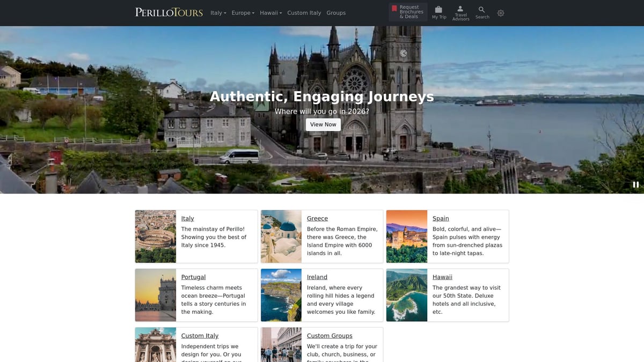Screen dimensions: 644x362
Task: Click the settings gear icon
Action: point(500,13)
